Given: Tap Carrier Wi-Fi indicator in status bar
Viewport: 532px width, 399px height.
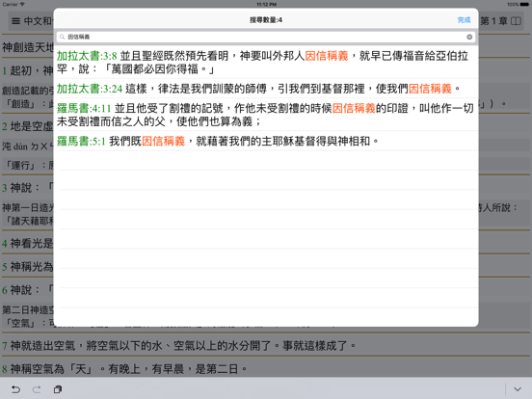Looking at the screenshot, I should (x=13, y=4).
